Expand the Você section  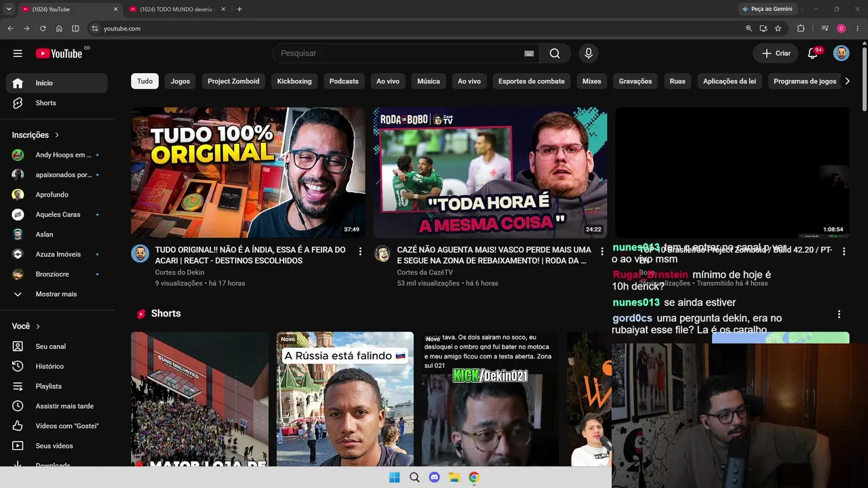coord(26,326)
